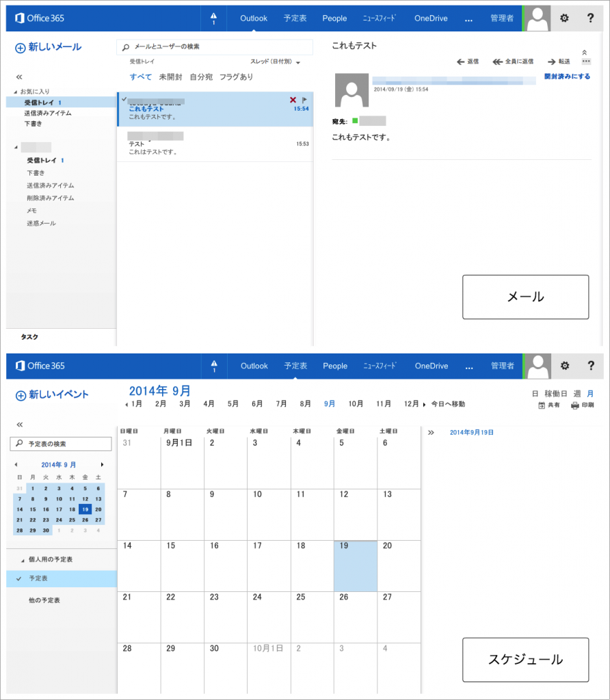610x700 pixels.
Task: Click the notification bell in the mail screen header
Action: tap(213, 18)
